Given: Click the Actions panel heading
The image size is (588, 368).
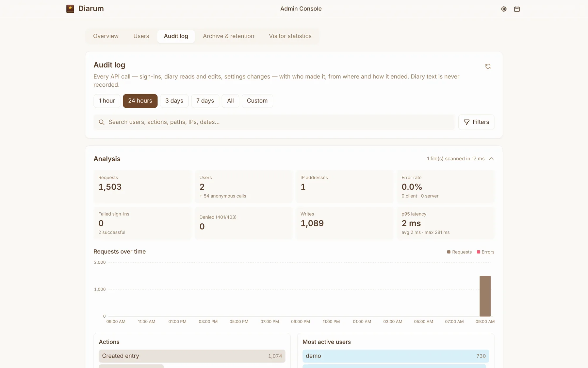Looking at the screenshot, I should coord(109,342).
